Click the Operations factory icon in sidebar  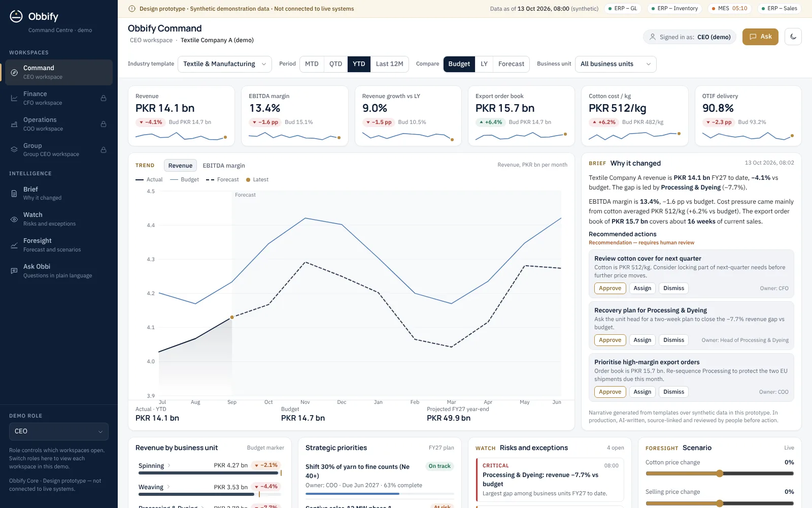pyautogui.click(x=14, y=124)
